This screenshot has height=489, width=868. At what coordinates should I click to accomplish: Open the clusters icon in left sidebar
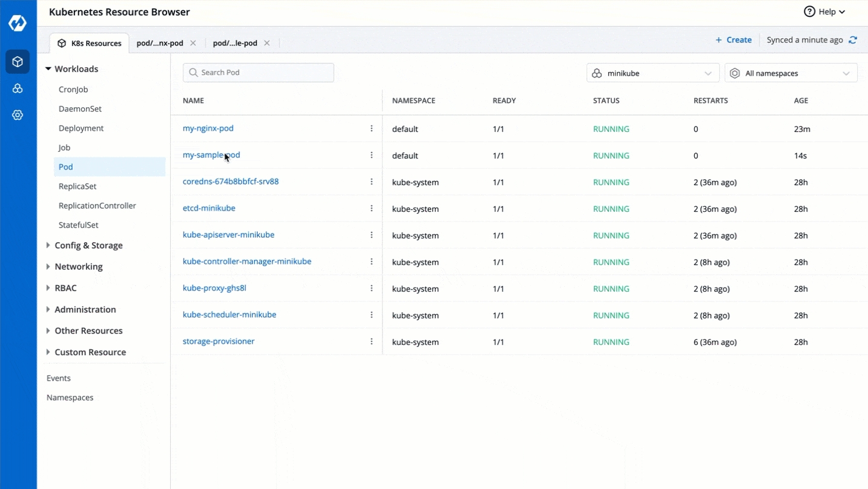coord(18,88)
